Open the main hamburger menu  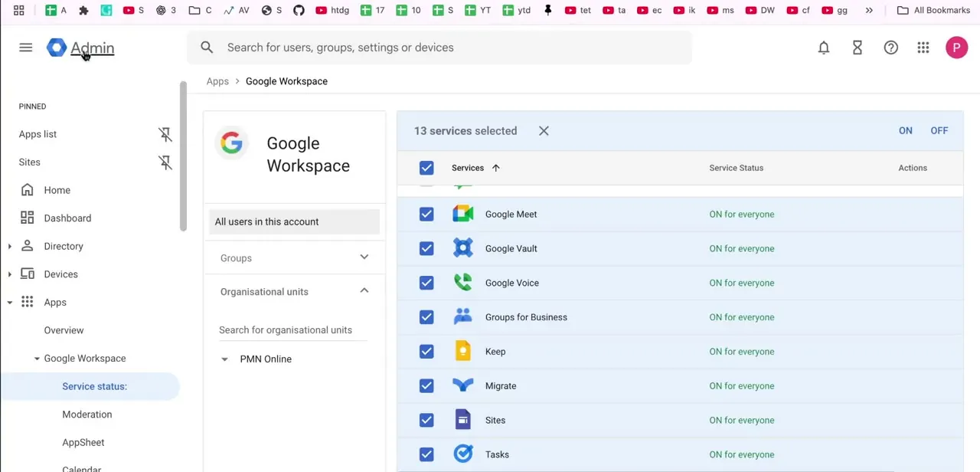[x=25, y=48]
